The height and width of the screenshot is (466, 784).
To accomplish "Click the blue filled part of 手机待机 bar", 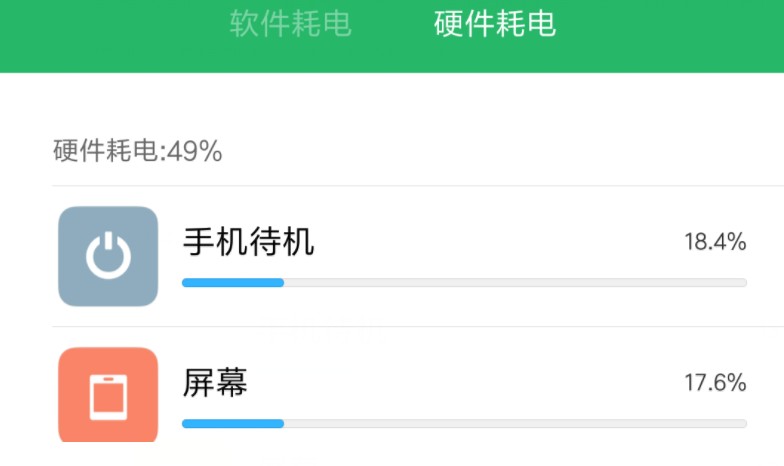I will pyautogui.click(x=233, y=283).
